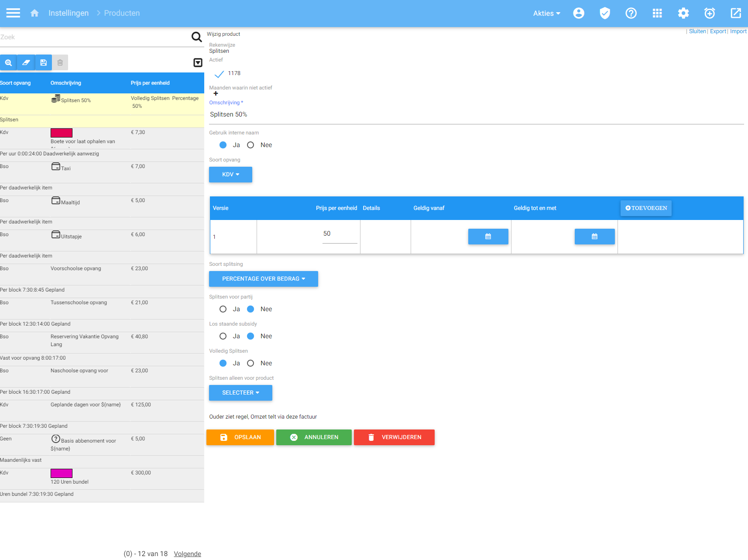Open the user account profile icon
This screenshot has height=560, width=748.
coord(579,13)
